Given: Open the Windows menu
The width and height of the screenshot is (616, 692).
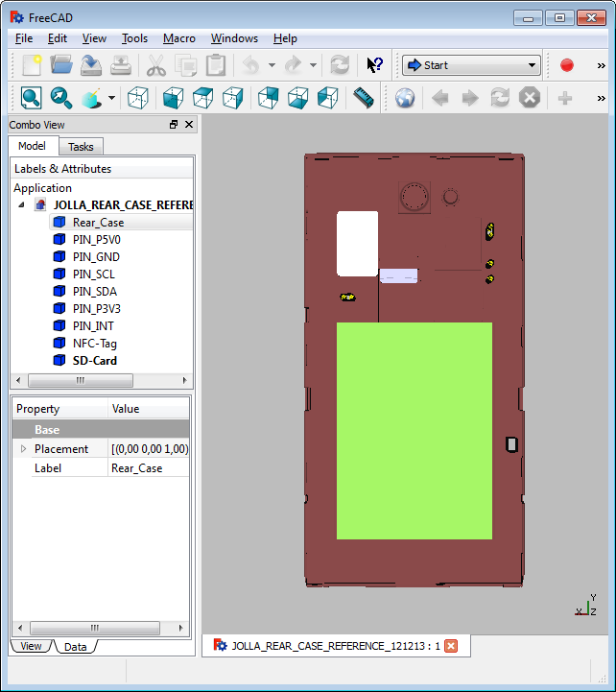Looking at the screenshot, I should [234, 38].
